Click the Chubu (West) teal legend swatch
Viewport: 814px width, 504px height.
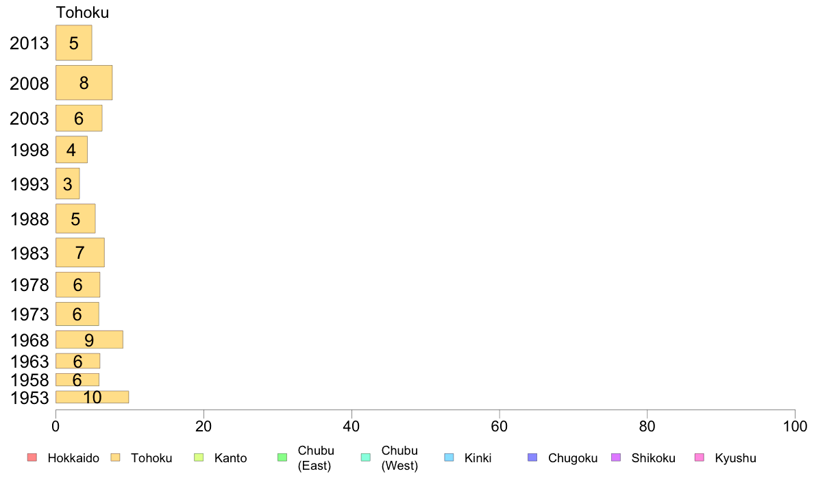tap(365, 457)
